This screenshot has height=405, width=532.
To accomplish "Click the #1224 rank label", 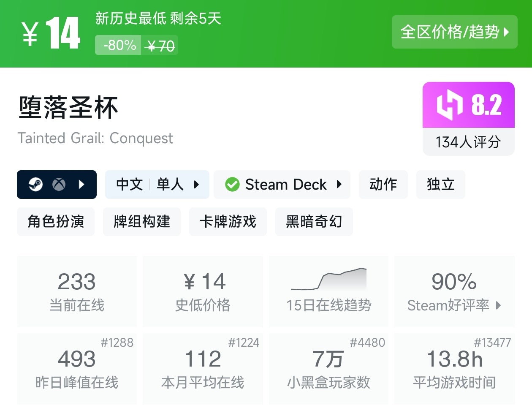I will pyautogui.click(x=244, y=342).
